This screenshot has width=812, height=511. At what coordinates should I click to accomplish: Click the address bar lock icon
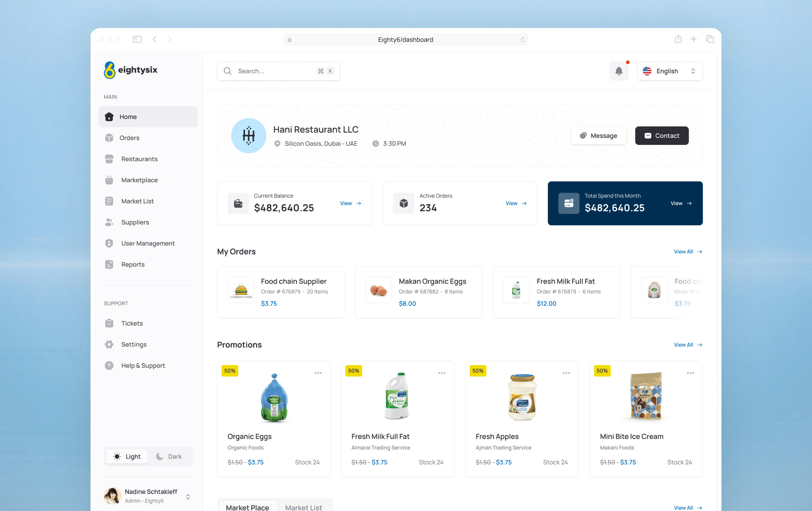click(x=290, y=40)
